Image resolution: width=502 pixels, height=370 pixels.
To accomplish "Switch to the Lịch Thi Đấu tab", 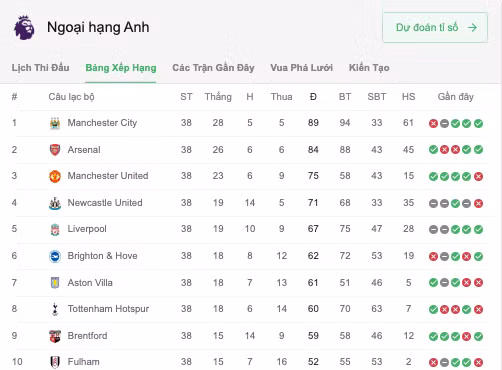I will (x=40, y=68).
